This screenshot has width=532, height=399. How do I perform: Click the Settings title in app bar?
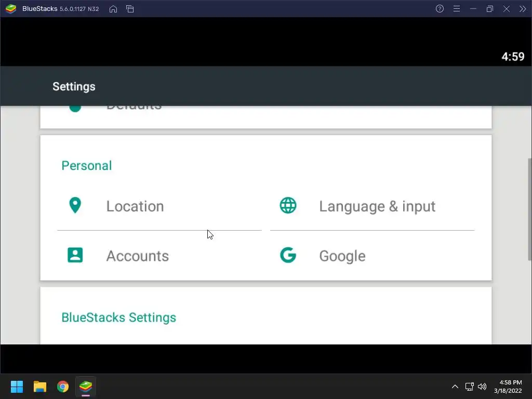(x=74, y=87)
